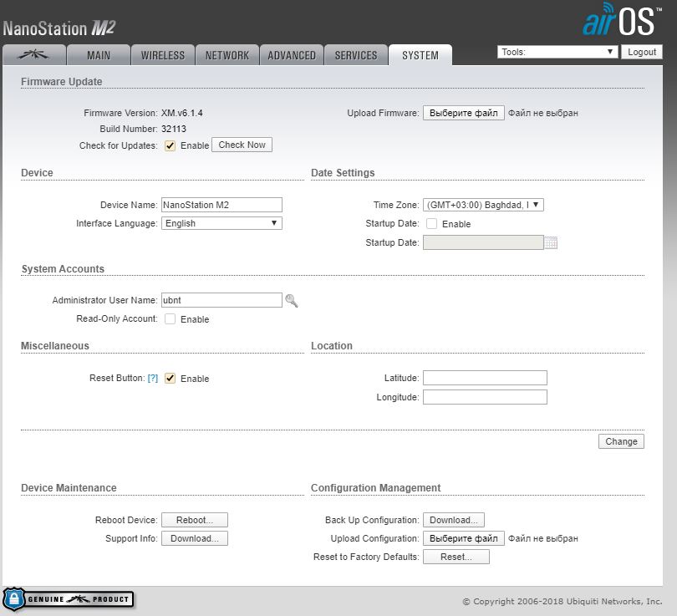
Task: Click the build number 32113
Action: tap(174, 129)
